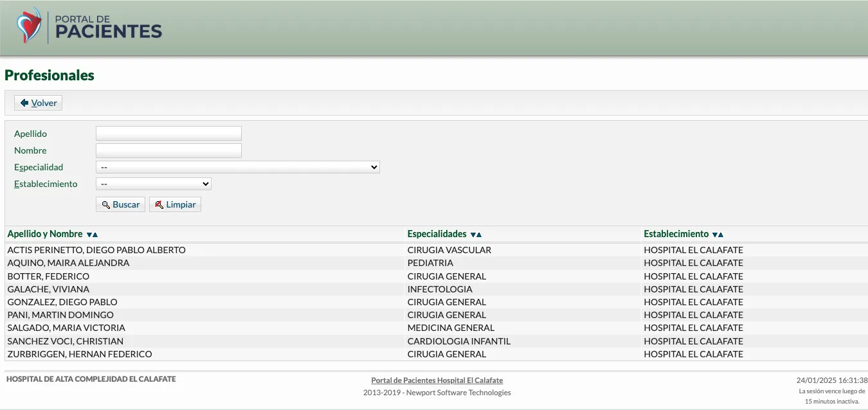Sort Especialidades column with down arrow
868x410 pixels.
click(473, 235)
